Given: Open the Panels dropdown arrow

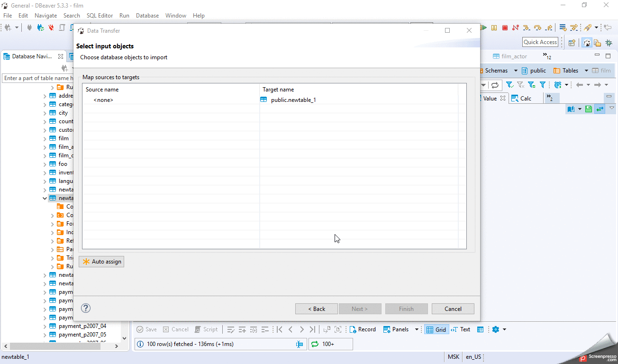Looking at the screenshot, I should point(416,329).
